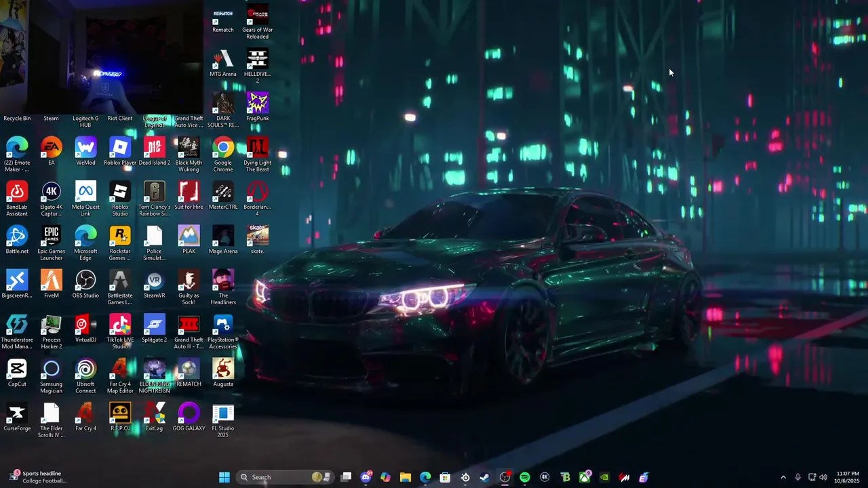Select the HELLDIVERS 2 desktop icon

tap(258, 66)
